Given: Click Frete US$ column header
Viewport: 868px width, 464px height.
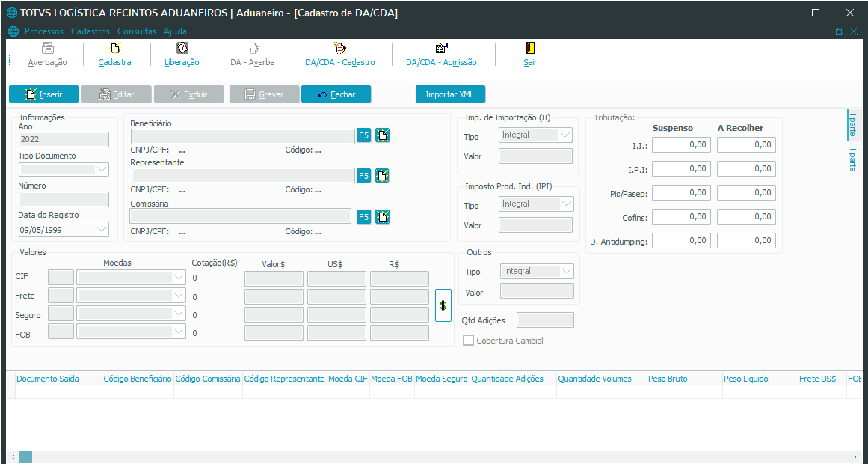Looking at the screenshot, I should pos(822,379).
